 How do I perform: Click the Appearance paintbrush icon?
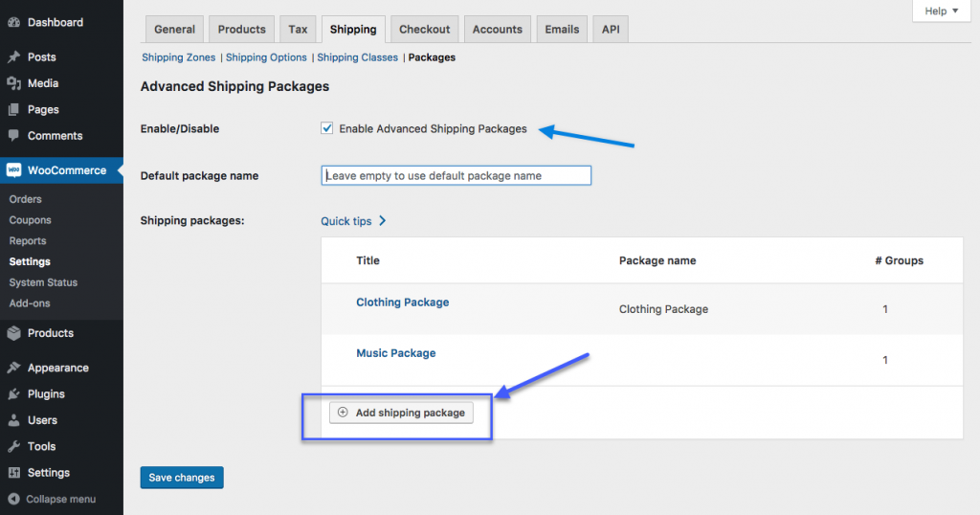tap(13, 368)
